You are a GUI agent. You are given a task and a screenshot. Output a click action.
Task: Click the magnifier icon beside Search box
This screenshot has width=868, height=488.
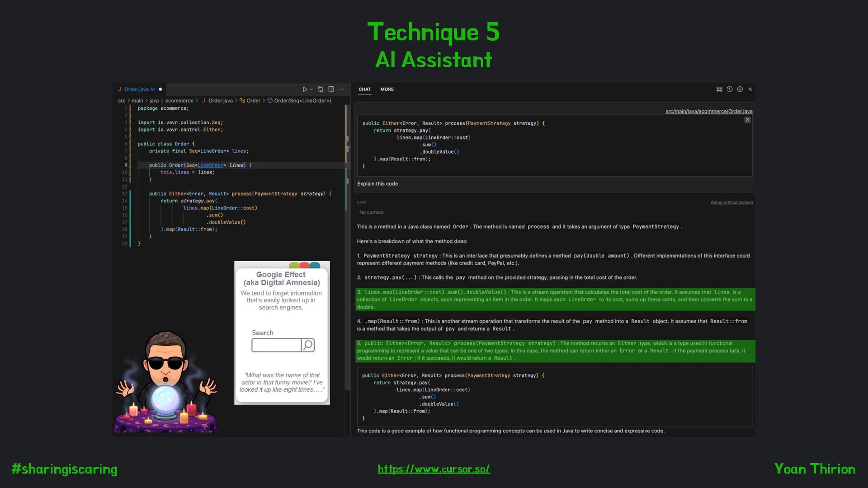coord(308,345)
